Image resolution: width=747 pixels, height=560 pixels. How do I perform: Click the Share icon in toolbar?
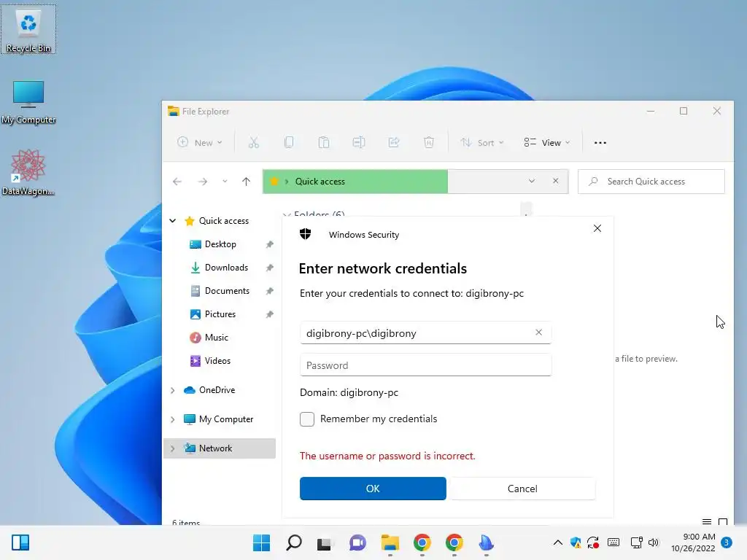393,142
